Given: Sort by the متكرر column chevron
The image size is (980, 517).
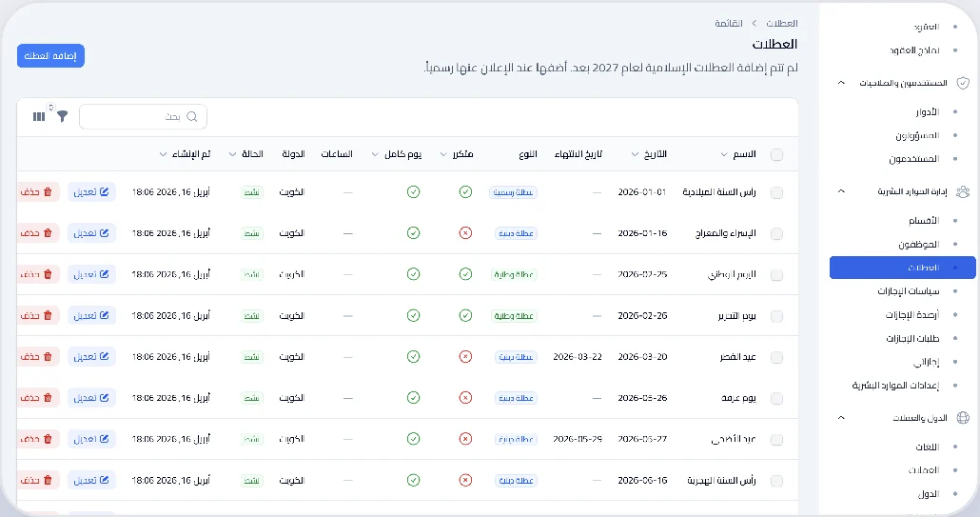Looking at the screenshot, I should [443, 154].
